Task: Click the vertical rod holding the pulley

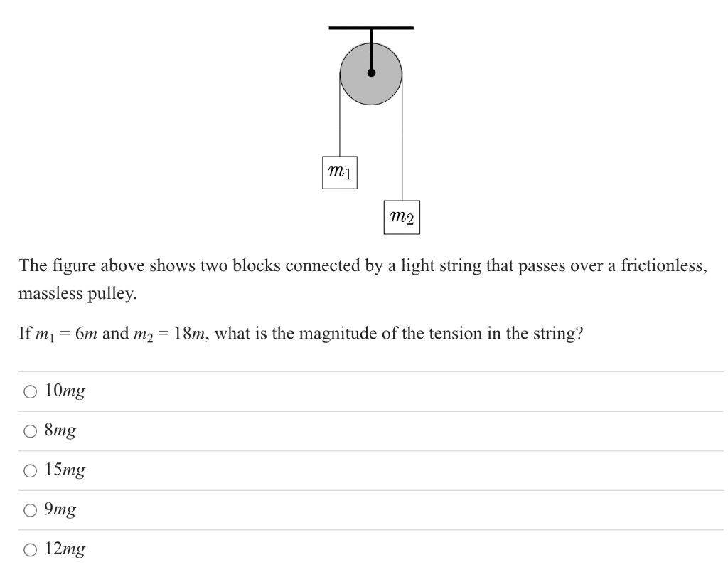Action: tap(371, 49)
